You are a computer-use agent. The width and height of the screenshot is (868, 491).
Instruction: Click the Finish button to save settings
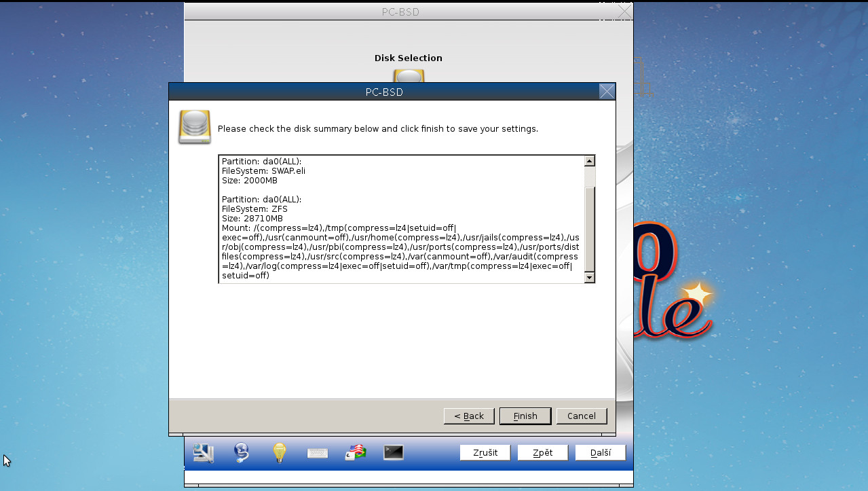[525, 416]
